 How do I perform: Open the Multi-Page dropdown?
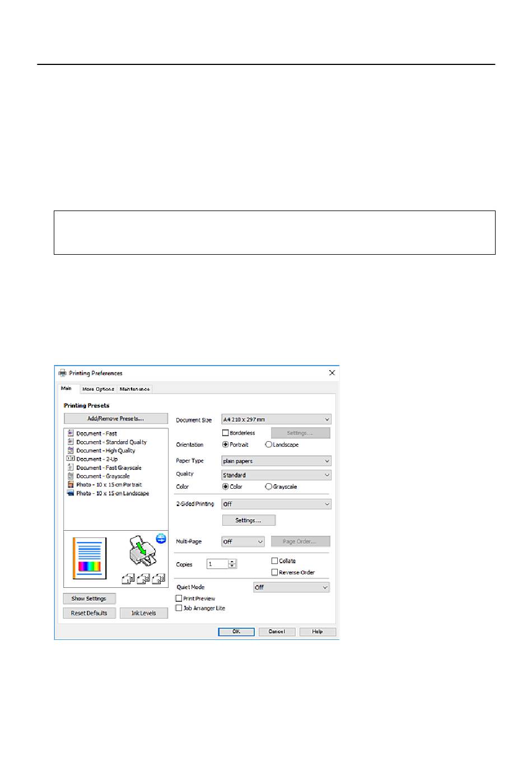(x=242, y=541)
